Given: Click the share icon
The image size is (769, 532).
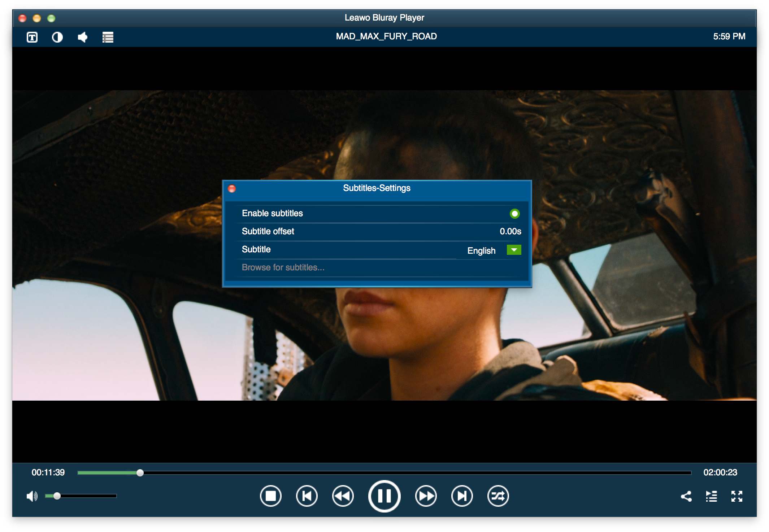Looking at the screenshot, I should pos(686,496).
